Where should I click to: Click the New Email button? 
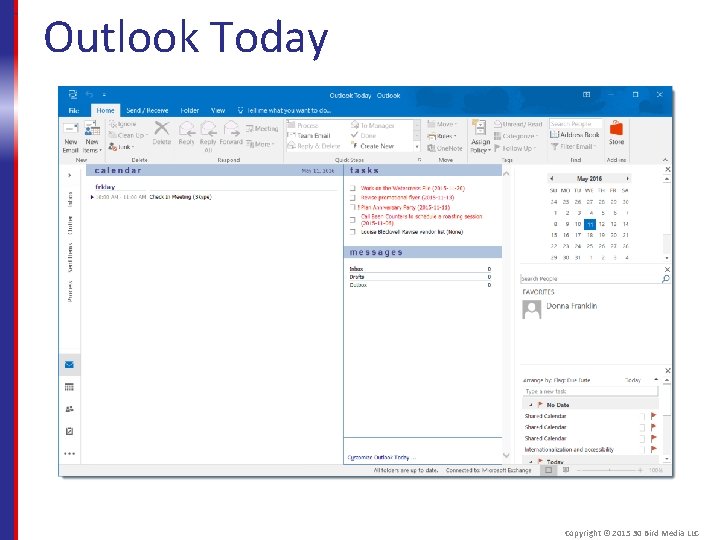pos(71,137)
